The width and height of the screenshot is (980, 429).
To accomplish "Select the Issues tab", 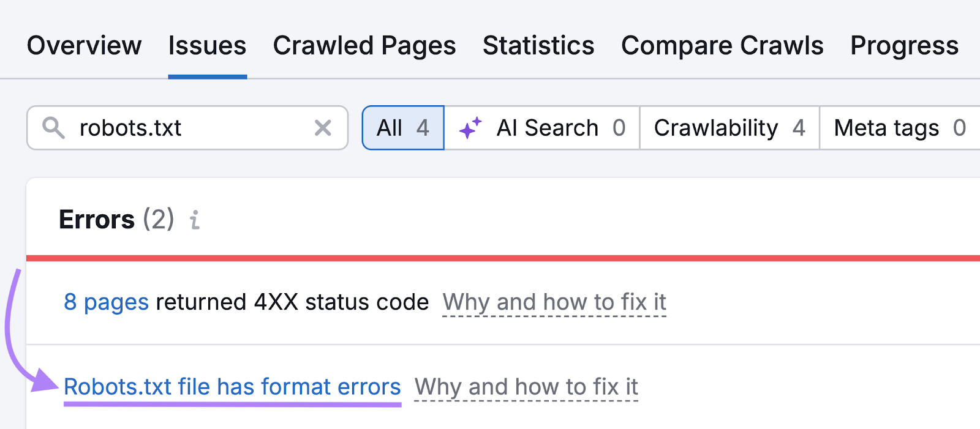I will [x=207, y=45].
